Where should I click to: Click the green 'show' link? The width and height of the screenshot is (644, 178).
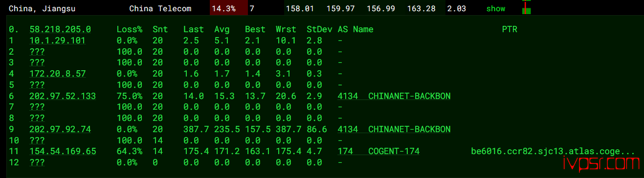496,9
